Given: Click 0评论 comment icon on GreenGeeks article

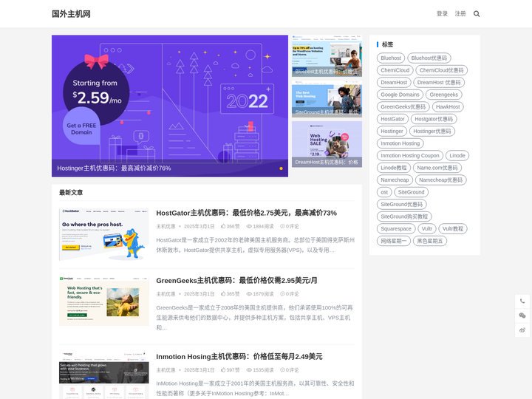Looking at the screenshot, I should coord(289,294).
